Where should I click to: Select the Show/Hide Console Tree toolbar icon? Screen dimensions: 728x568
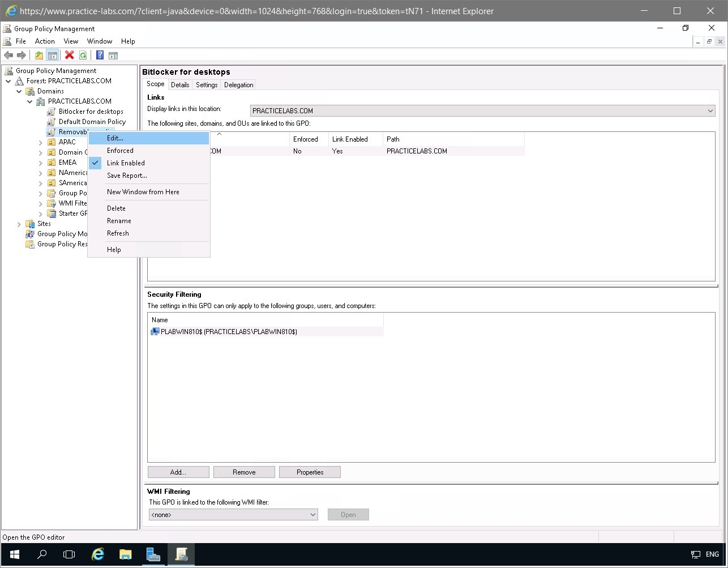[52, 55]
